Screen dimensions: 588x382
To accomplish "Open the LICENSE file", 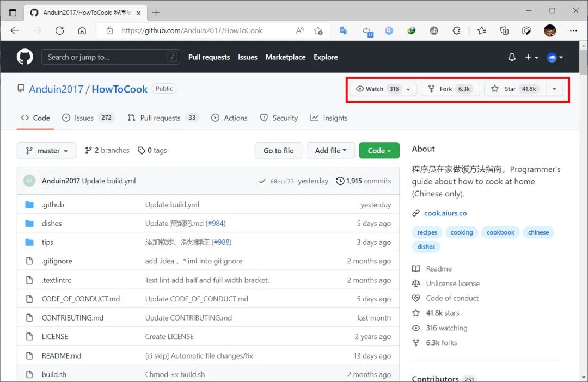I will (55, 336).
